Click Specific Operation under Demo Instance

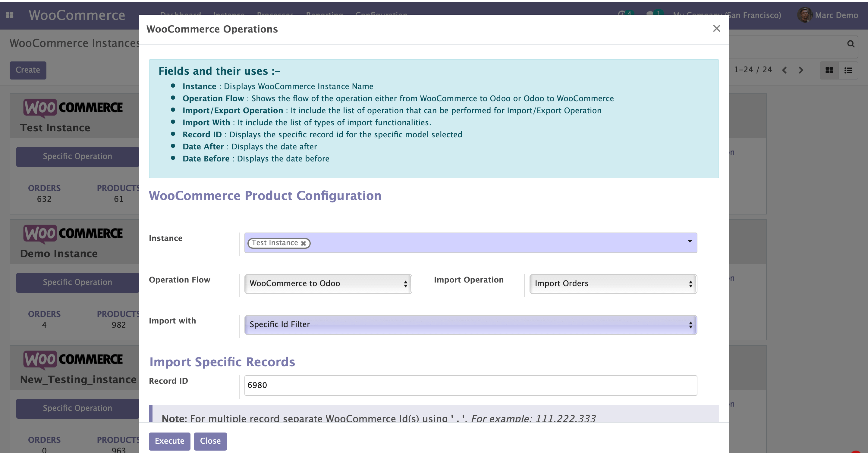point(77,282)
